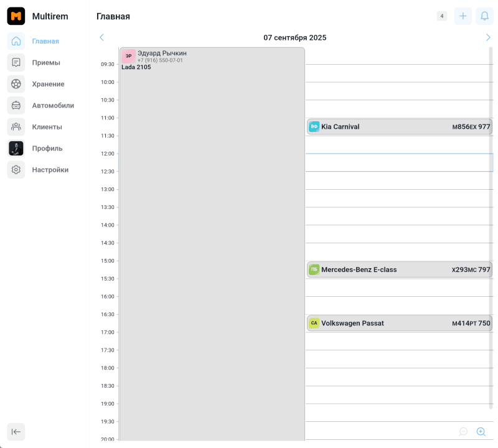Open the Volkswagen Passat appointment
The height and width of the screenshot is (448, 498).
coord(399,323)
